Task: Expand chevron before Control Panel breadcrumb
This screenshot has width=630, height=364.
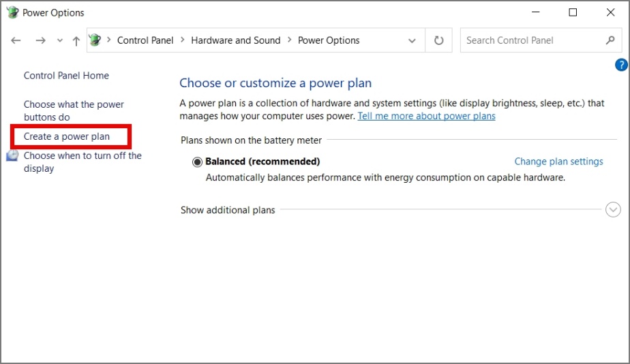Action: pos(108,40)
